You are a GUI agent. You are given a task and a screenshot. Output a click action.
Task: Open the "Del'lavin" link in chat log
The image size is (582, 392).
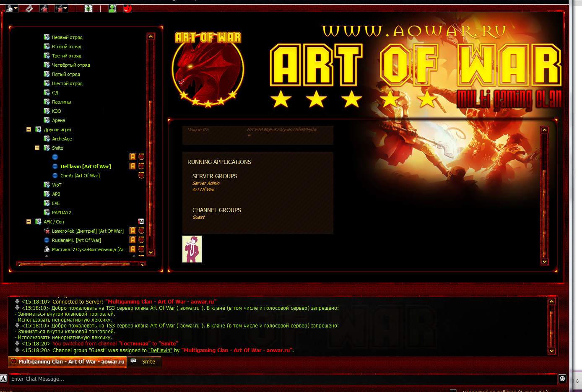tap(160, 350)
